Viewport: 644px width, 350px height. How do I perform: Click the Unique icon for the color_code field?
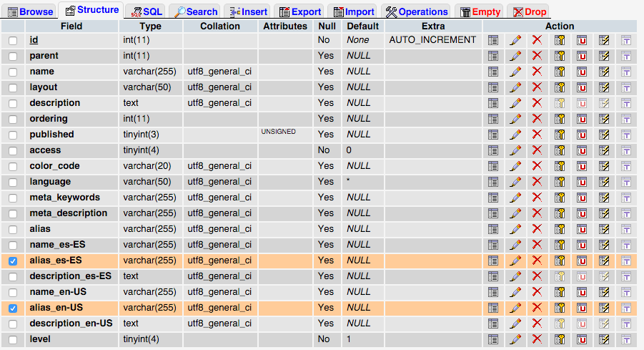[x=582, y=166]
